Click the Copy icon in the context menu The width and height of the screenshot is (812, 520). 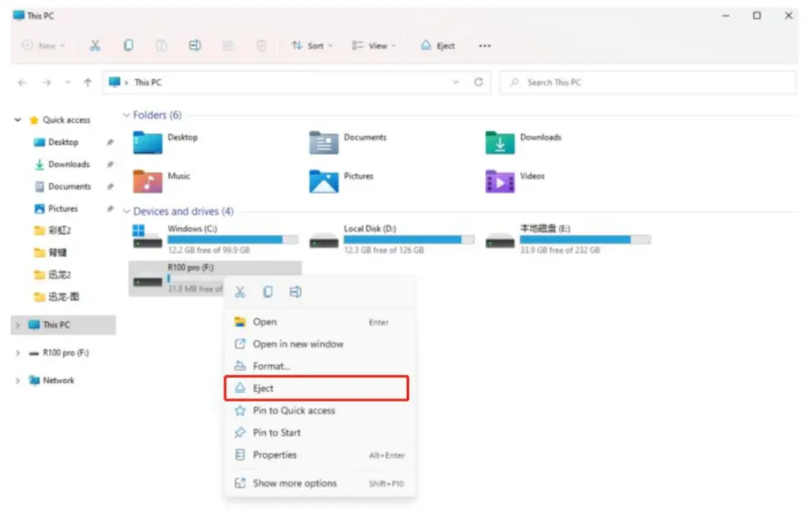point(268,292)
